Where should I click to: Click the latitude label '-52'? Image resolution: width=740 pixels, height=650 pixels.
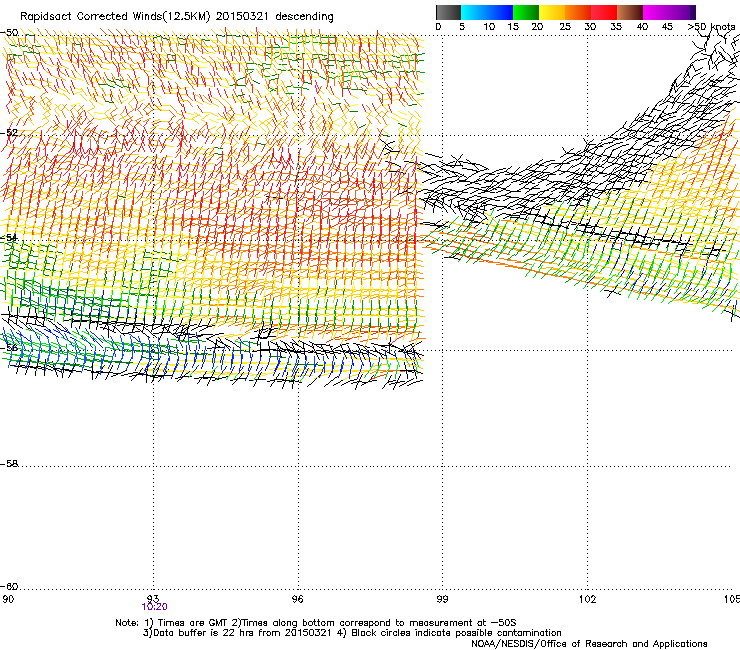pyautogui.click(x=9, y=133)
